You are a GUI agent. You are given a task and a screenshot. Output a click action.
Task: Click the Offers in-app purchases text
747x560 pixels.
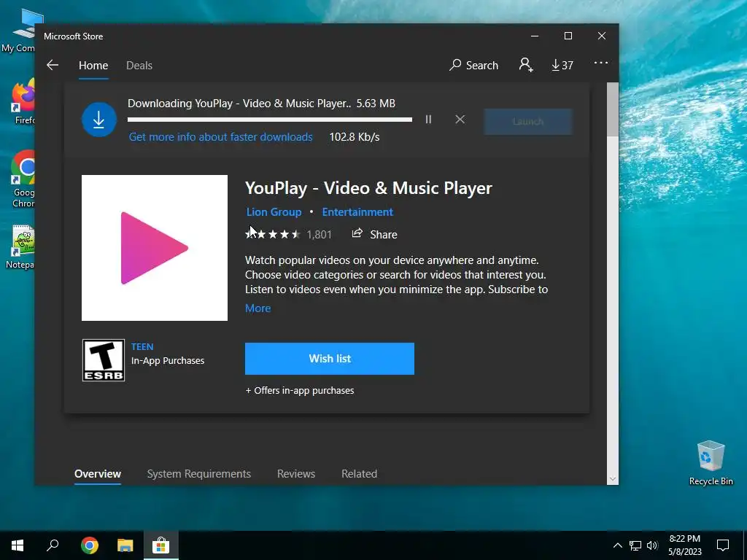(300, 391)
